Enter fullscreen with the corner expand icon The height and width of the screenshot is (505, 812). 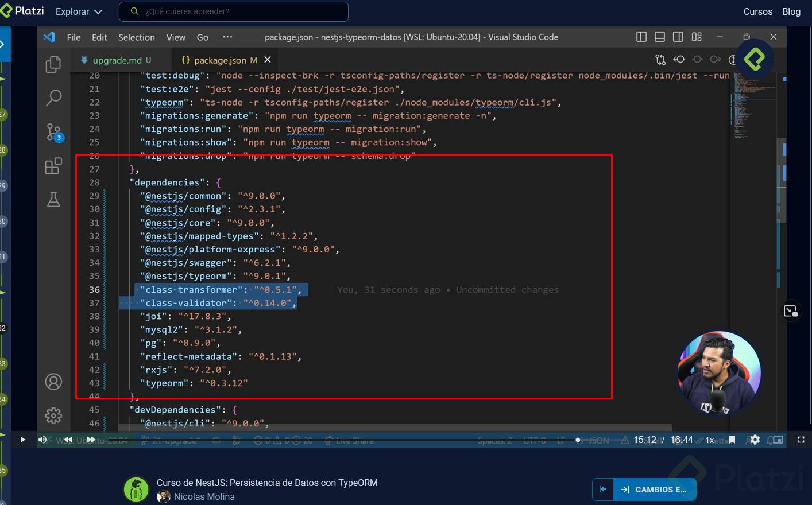click(801, 440)
